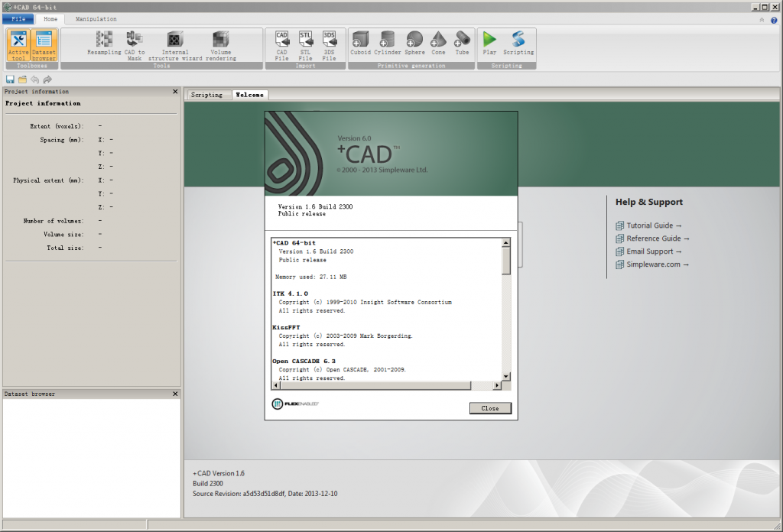783x532 pixels.
Task: Switch to the Home ribbon tab
Action: click(x=50, y=19)
